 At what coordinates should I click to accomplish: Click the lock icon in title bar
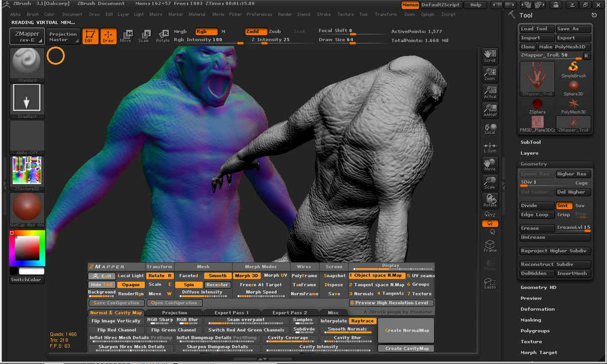[555, 5]
